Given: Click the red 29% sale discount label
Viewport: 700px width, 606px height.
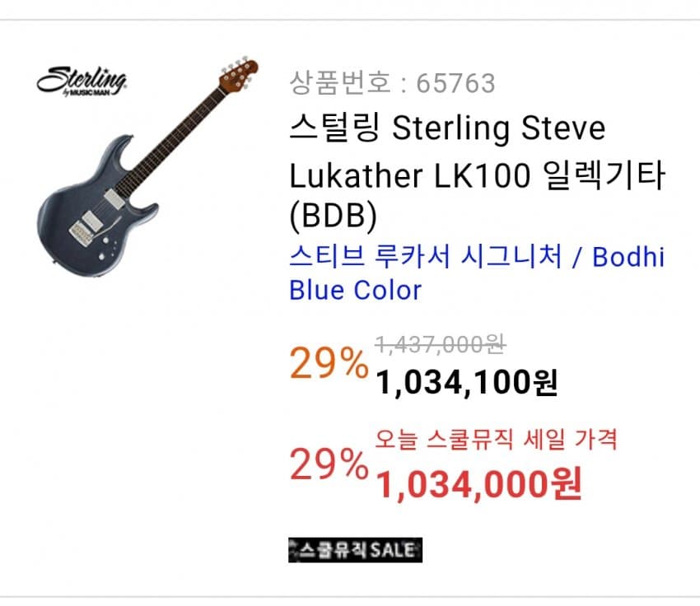Looking at the screenshot, I should [x=329, y=467].
